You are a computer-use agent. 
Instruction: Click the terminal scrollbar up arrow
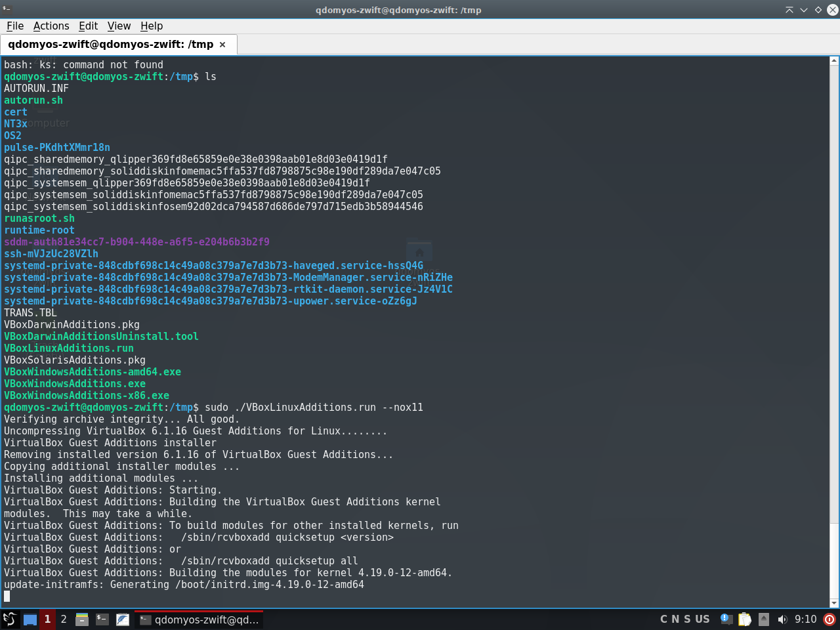(x=834, y=60)
